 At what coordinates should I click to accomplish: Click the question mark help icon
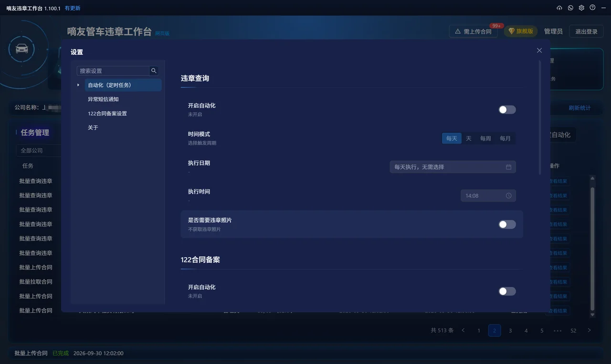(x=592, y=8)
